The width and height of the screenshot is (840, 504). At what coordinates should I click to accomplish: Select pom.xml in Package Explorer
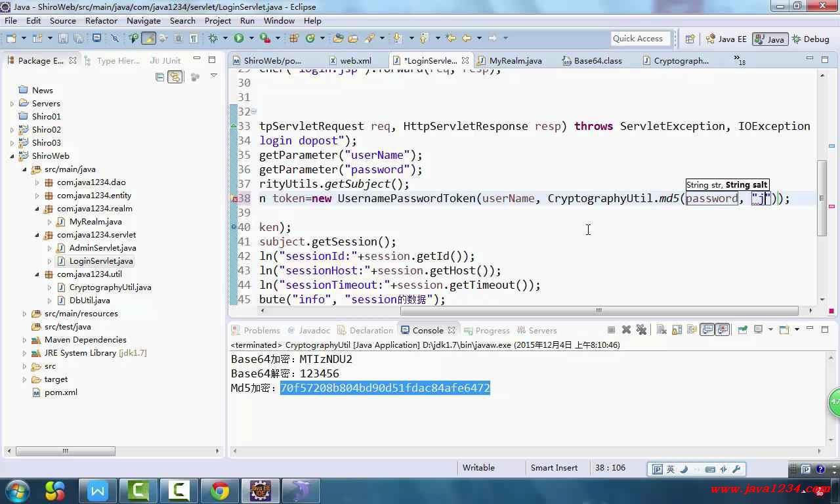click(61, 392)
